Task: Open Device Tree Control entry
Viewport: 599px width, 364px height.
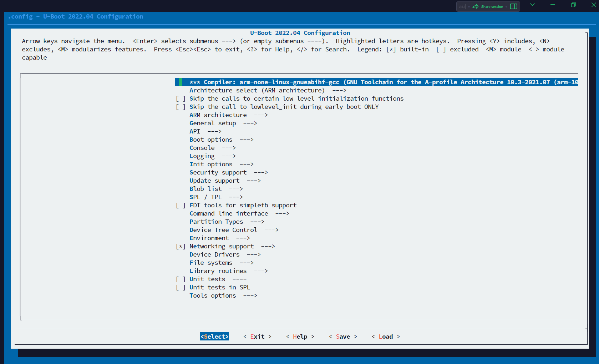Action: coord(234,230)
